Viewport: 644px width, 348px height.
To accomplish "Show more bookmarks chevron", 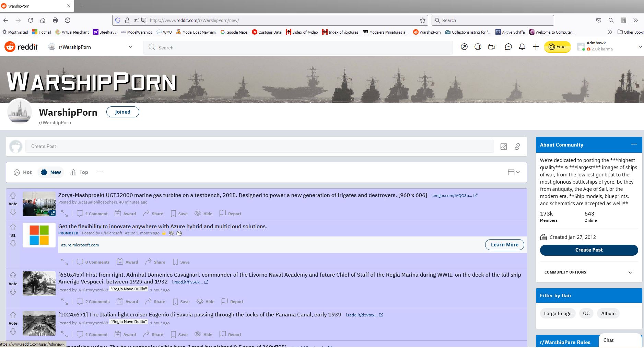I will click(x=610, y=32).
